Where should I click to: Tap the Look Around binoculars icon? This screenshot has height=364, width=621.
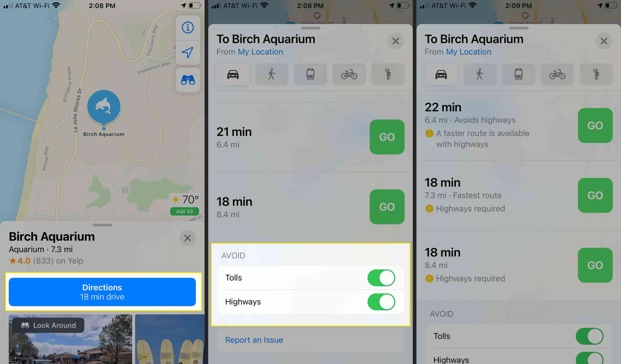[x=188, y=80]
